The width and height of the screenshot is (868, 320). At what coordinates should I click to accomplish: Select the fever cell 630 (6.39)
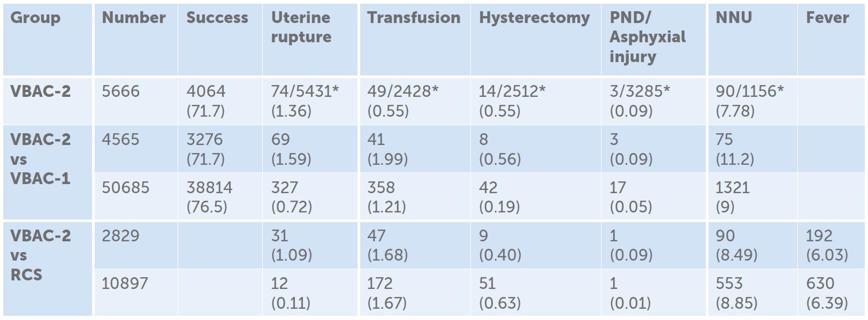(x=827, y=293)
